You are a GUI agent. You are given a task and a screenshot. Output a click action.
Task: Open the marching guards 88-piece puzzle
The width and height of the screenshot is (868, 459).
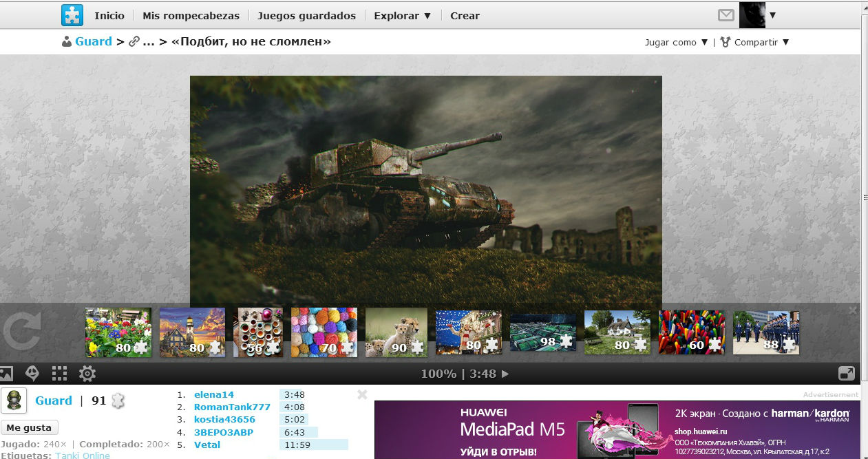point(766,332)
